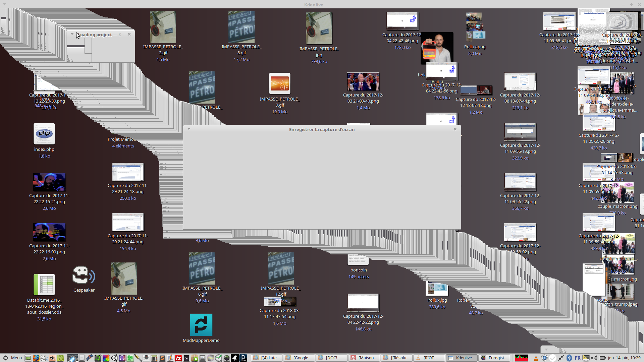The width and height of the screenshot is (644, 362).
Task: Launch Firefox from the panel launcher
Action: [x=36, y=358]
